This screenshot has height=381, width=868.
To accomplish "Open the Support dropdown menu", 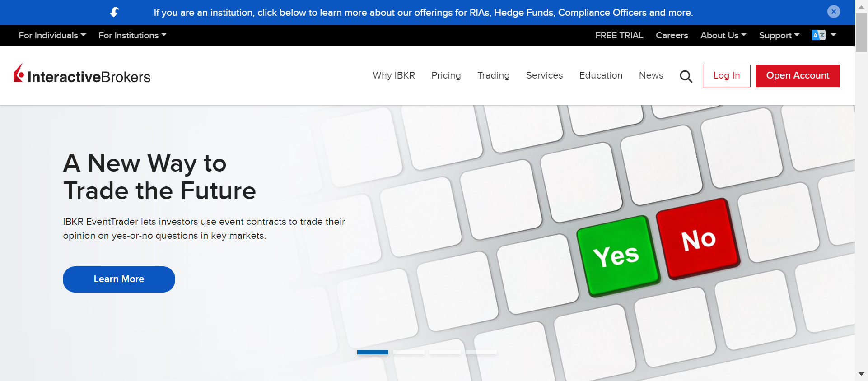I will point(779,35).
